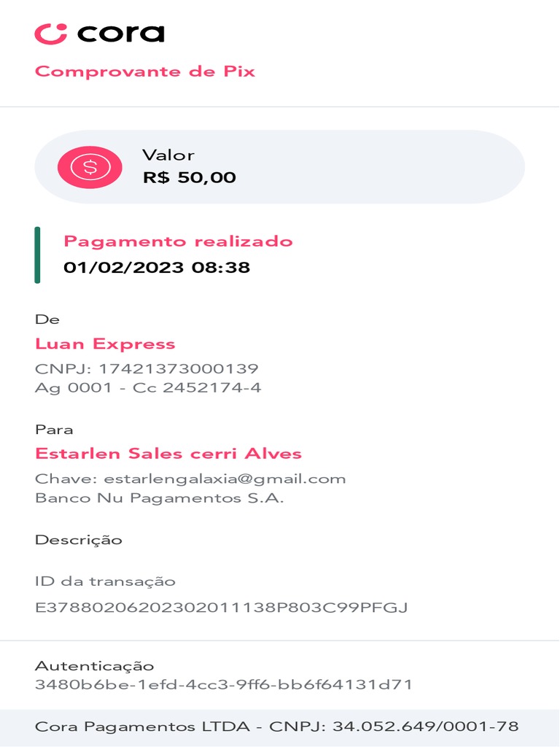Select the transaction ID code
The height and width of the screenshot is (747, 560).
(x=221, y=607)
